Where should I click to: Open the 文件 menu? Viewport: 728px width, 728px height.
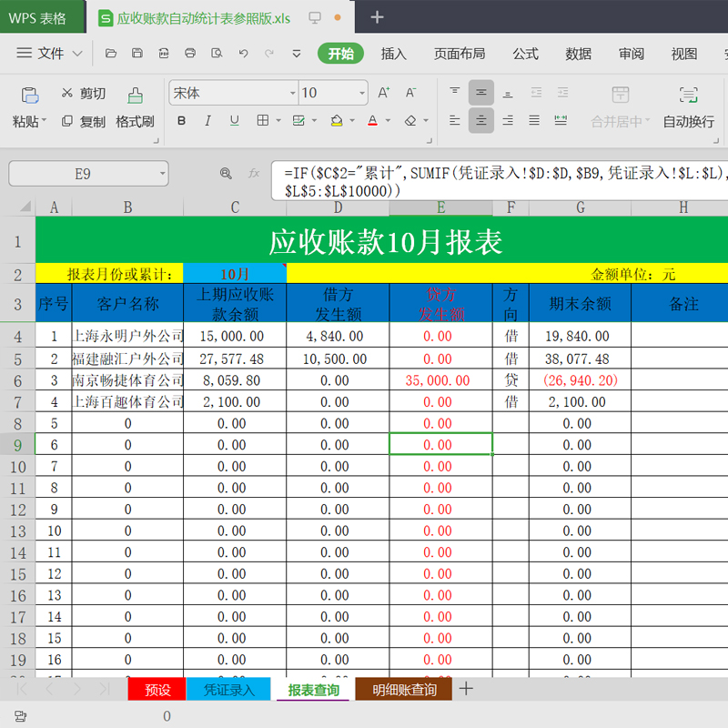(x=50, y=54)
